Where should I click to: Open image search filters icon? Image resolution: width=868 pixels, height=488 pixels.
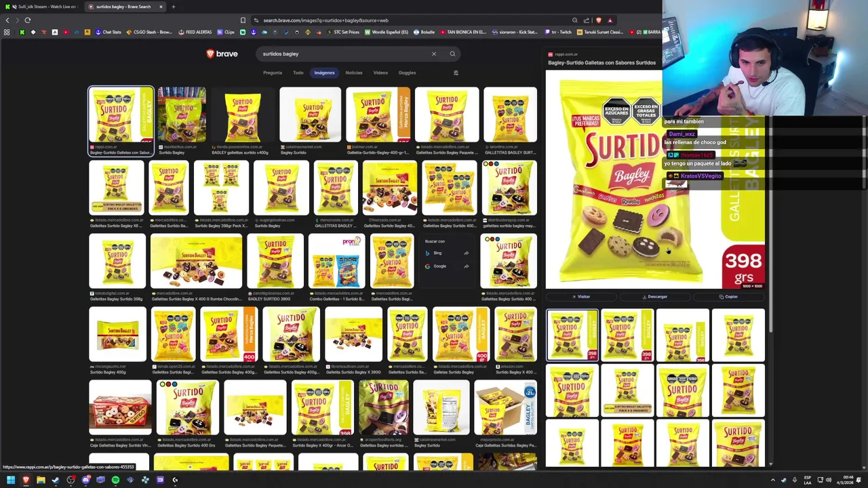(x=456, y=73)
